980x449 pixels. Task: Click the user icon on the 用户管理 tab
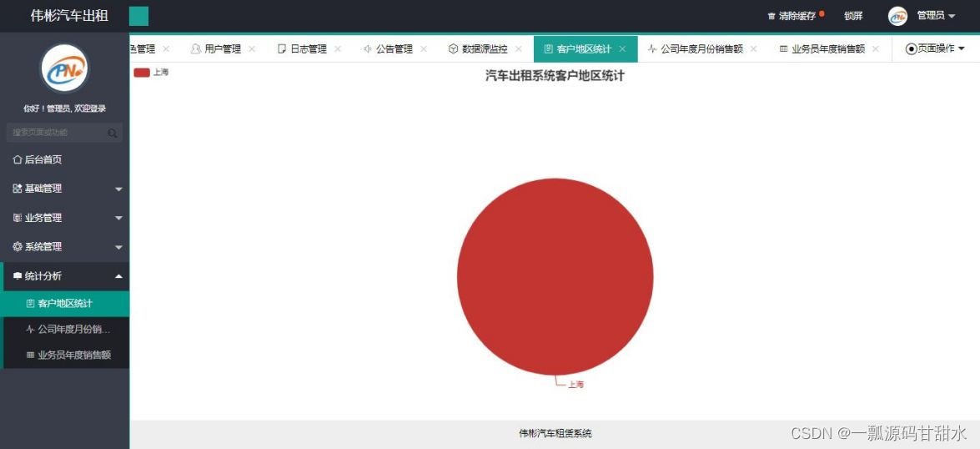(x=196, y=48)
